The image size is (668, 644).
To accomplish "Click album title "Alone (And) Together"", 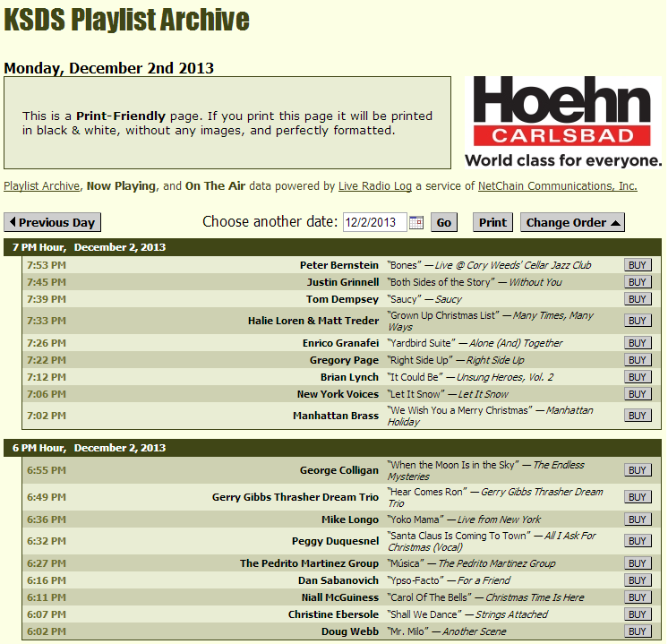I will (516, 343).
